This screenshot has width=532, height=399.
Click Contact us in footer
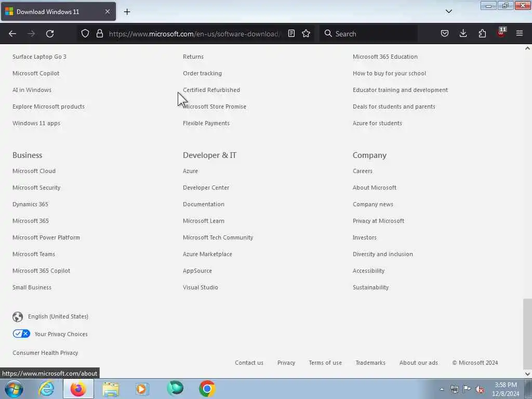(x=249, y=363)
